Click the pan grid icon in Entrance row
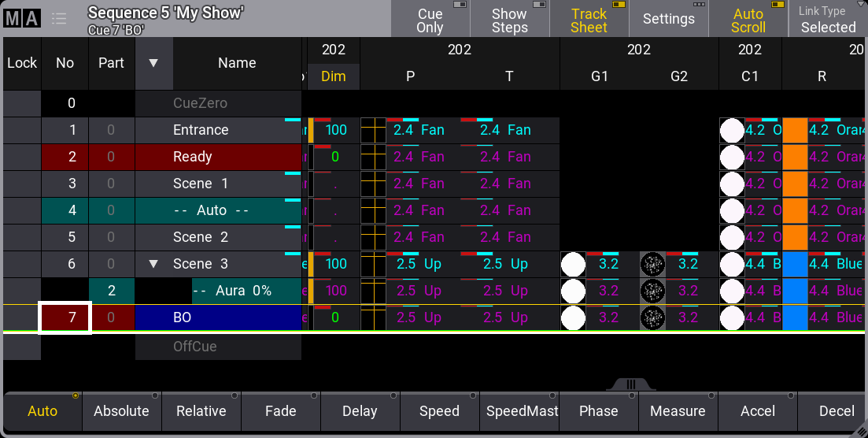Viewport: 868px width, 438px height. [373, 130]
